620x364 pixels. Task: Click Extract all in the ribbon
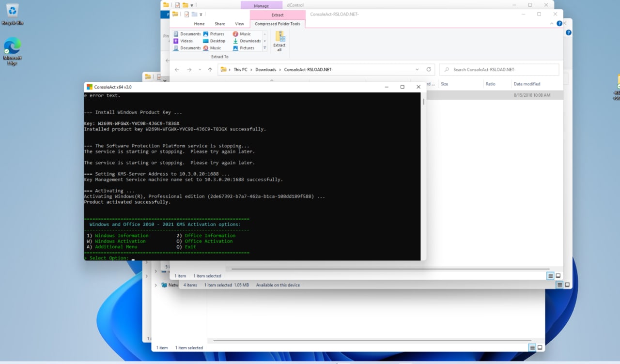(x=279, y=41)
